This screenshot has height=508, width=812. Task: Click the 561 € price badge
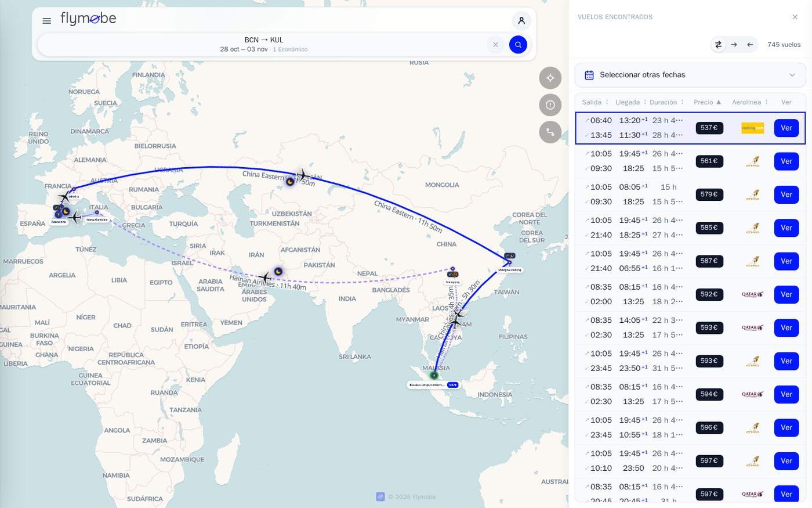pos(709,161)
